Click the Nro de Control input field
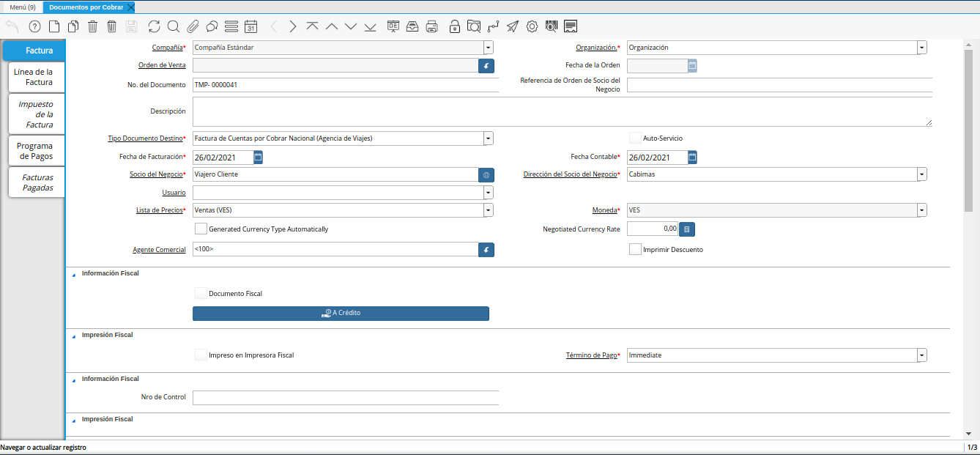Screen dimensions: 980x455 pyautogui.click(x=345, y=398)
